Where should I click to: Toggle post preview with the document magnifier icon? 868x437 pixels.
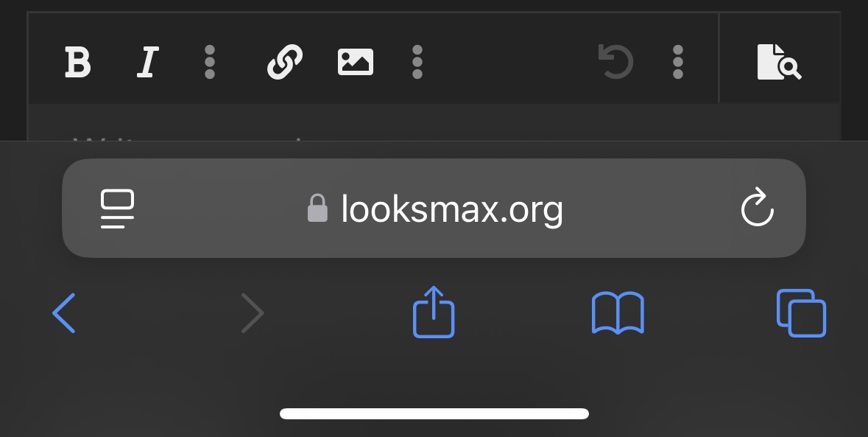(779, 61)
